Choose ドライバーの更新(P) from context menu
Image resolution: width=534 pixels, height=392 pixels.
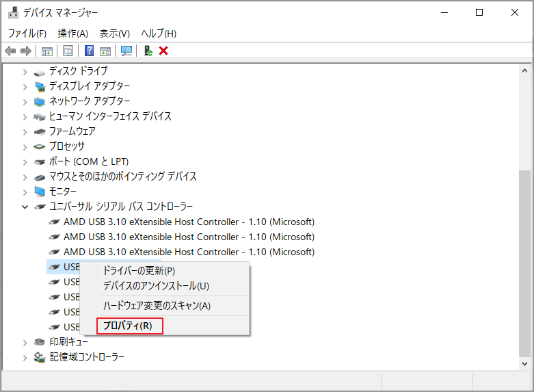pos(165,271)
